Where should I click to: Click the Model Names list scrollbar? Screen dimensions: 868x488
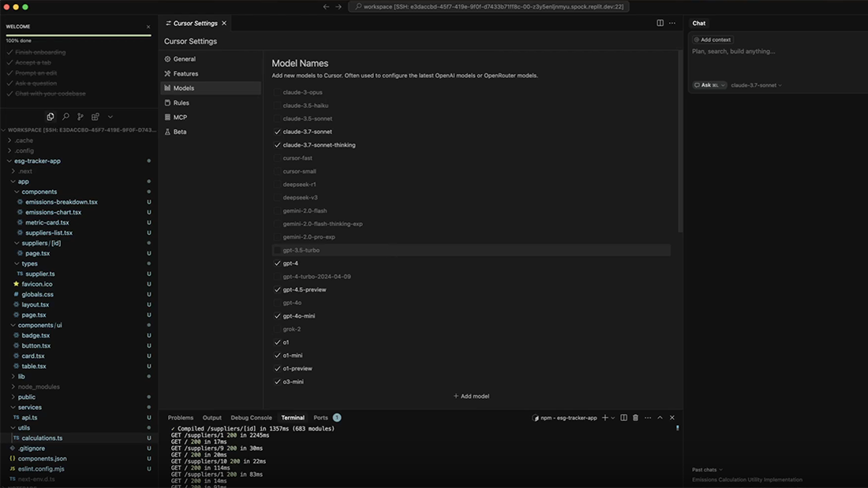point(679,142)
